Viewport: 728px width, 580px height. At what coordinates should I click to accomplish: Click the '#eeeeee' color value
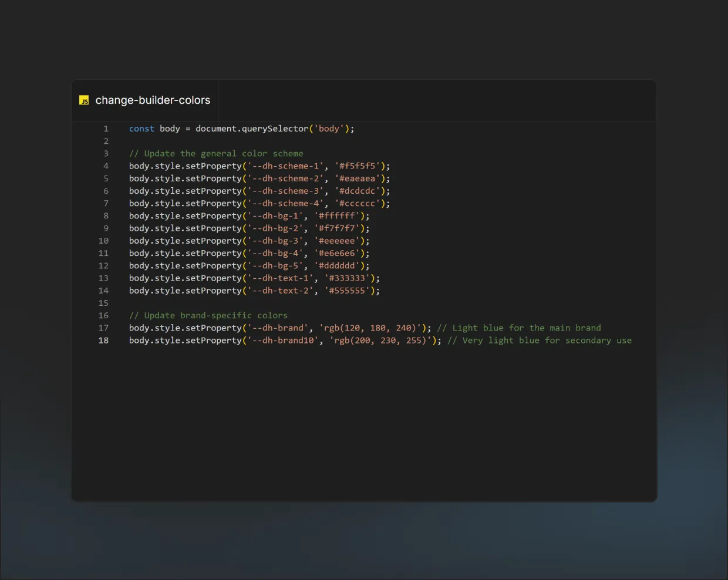[x=337, y=241]
